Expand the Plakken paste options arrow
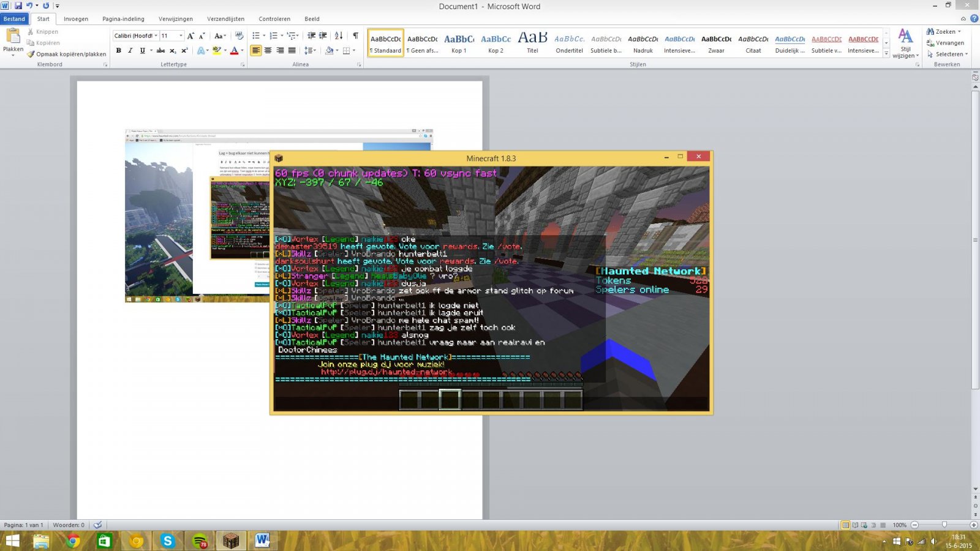Image resolution: width=980 pixels, height=551 pixels. coord(13,55)
